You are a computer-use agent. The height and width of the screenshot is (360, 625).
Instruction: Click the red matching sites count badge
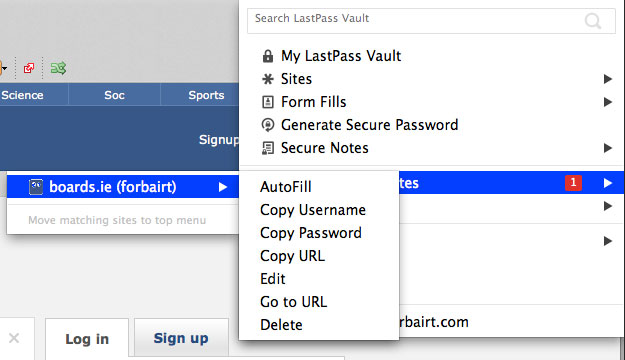[573, 183]
